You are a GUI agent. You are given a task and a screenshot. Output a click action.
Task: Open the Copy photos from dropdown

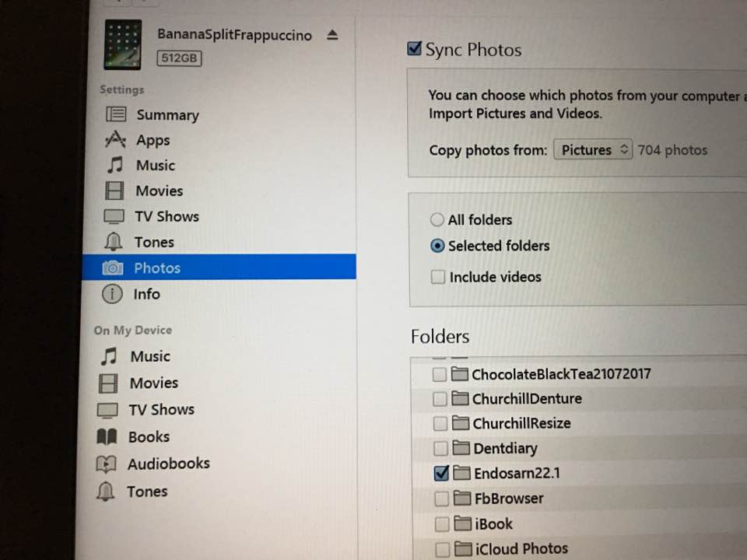click(592, 149)
